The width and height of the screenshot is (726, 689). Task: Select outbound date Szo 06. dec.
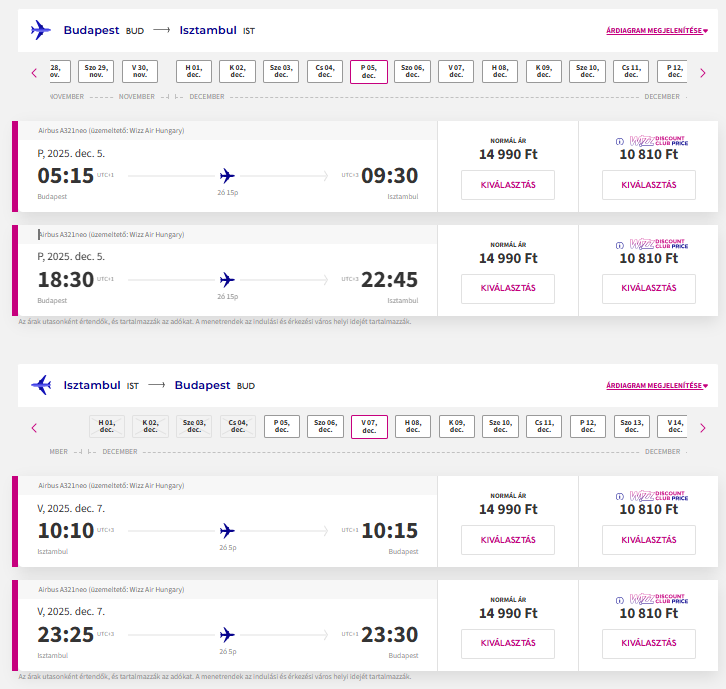click(x=413, y=72)
